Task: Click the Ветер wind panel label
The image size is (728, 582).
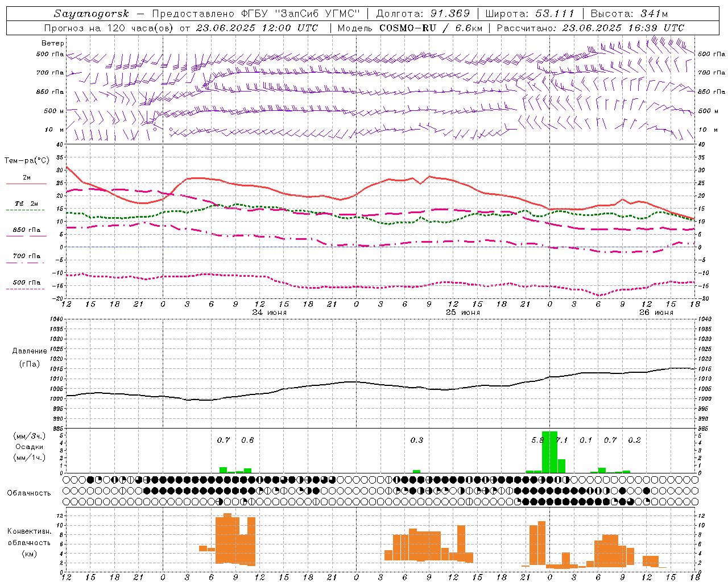Action: (x=53, y=43)
